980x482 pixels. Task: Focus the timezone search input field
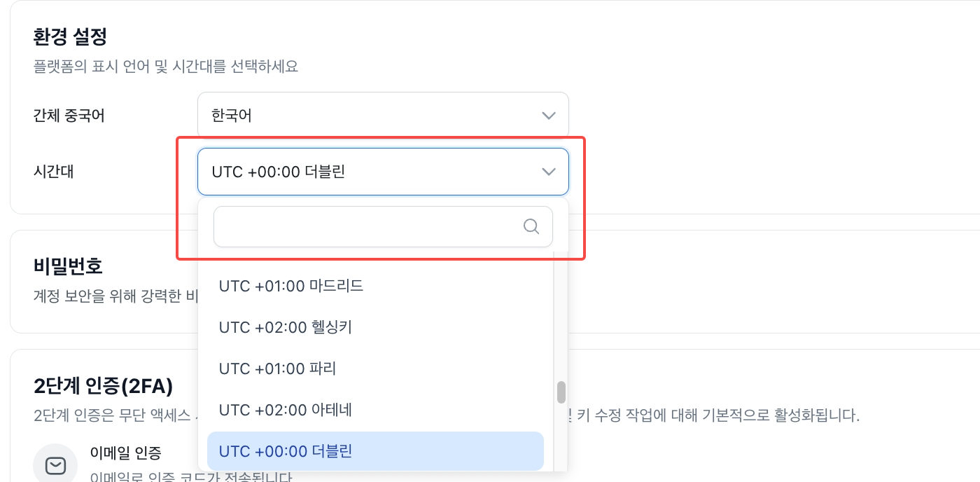coord(383,226)
